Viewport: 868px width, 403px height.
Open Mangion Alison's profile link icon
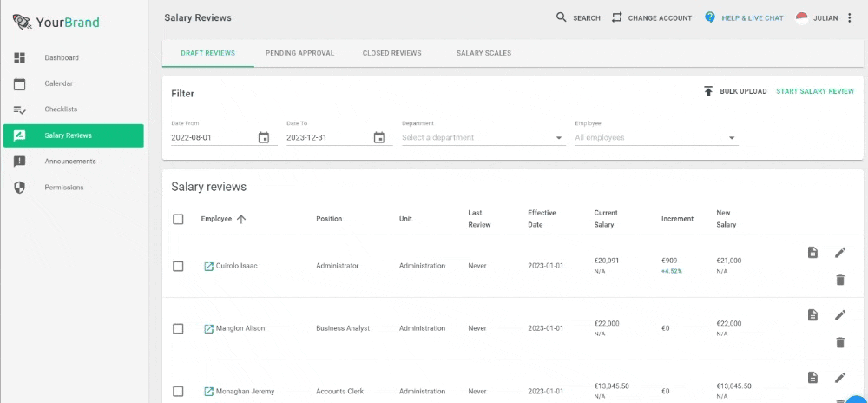208,329
